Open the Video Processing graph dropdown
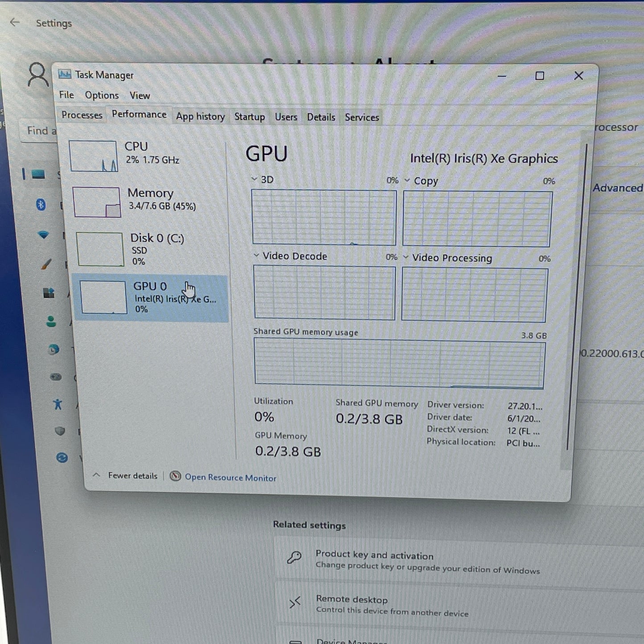This screenshot has width=644, height=644. tap(406, 257)
